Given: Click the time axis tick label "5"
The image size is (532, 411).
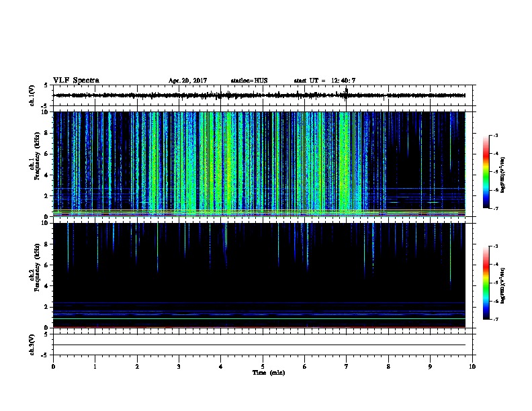Looking at the screenshot, I should coord(263,367).
